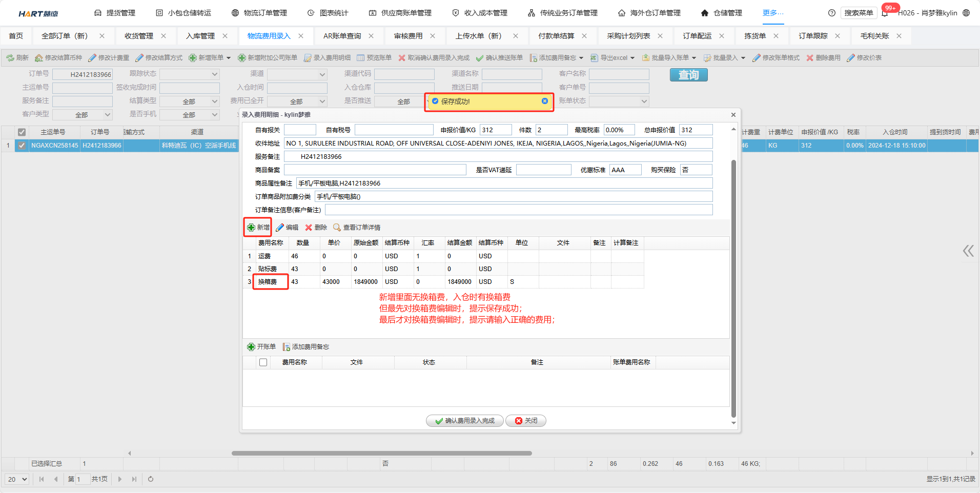Click the horizontal scrollbar of the grid
Image resolution: width=980 pixels, height=493 pixels.
click(381, 453)
